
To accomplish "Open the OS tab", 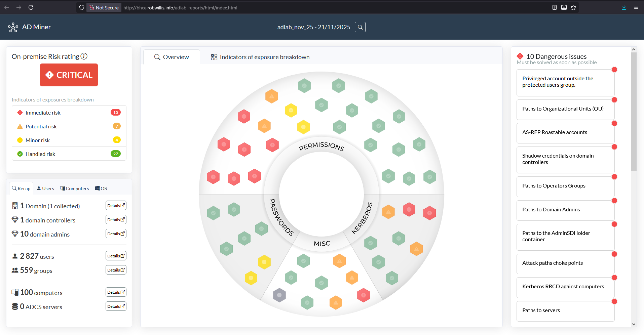I will click(101, 189).
